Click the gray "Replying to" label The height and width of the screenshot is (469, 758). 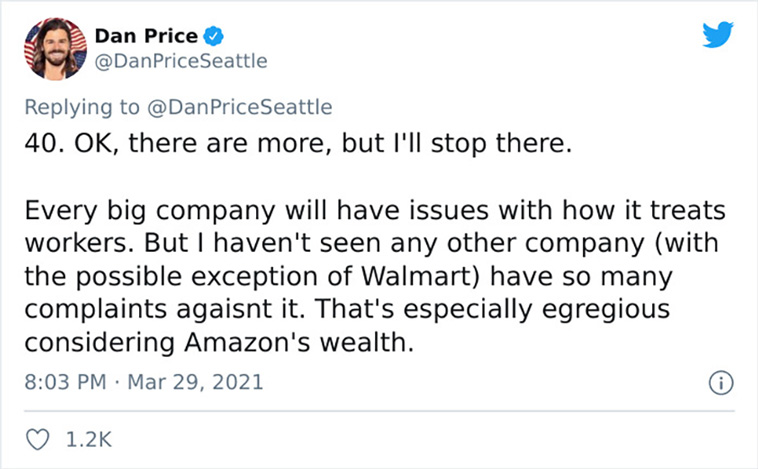coord(82,107)
